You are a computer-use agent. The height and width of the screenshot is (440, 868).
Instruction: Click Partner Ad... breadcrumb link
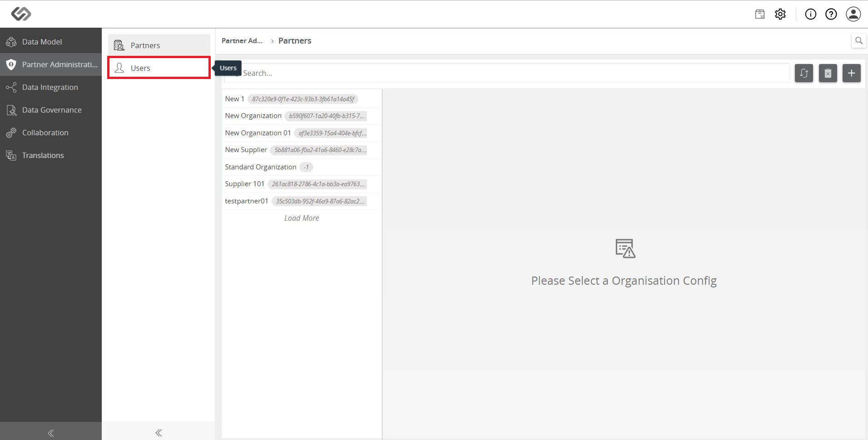[242, 41]
